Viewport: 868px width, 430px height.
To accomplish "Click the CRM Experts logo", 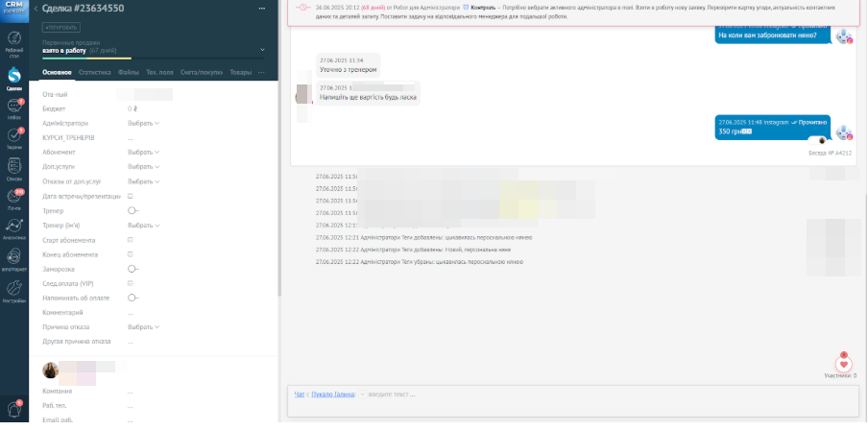I will pos(14,11).
